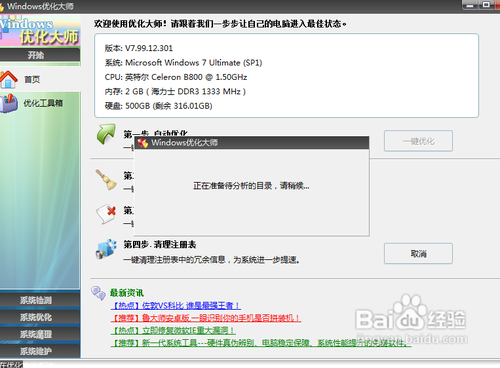Click the broom cleanup icon
Screen dimensions: 500x368
[106, 180]
